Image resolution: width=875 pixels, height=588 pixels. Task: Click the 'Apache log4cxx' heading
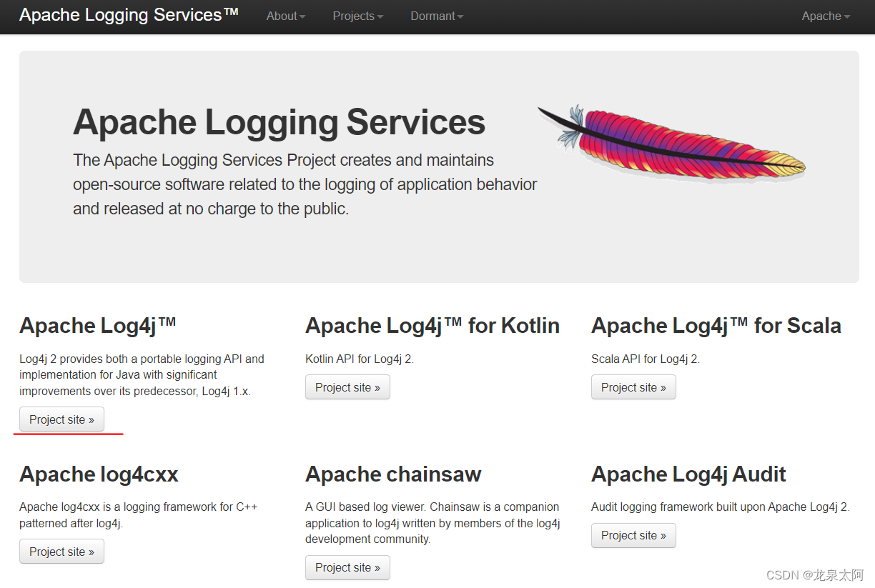coord(99,474)
